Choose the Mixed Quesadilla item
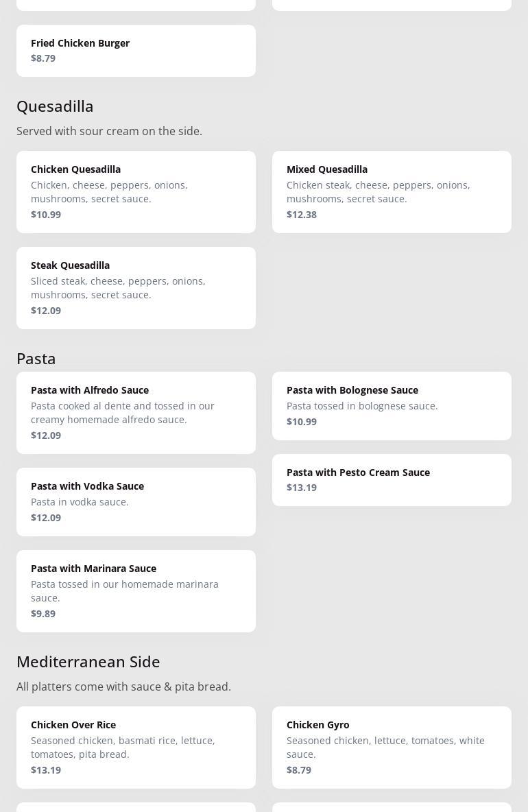This screenshot has width=528, height=812. coord(392,192)
